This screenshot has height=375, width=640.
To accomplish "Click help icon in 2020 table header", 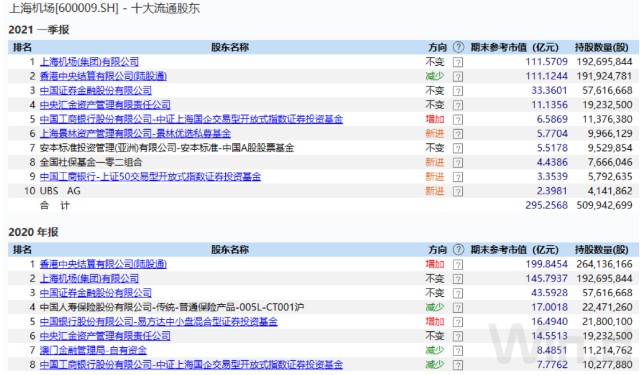I will [458, 249].
